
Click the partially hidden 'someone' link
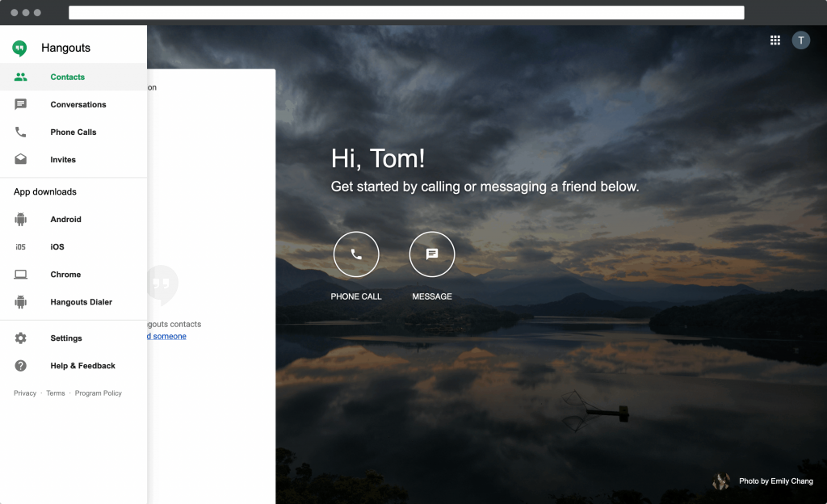pos(166,336)
